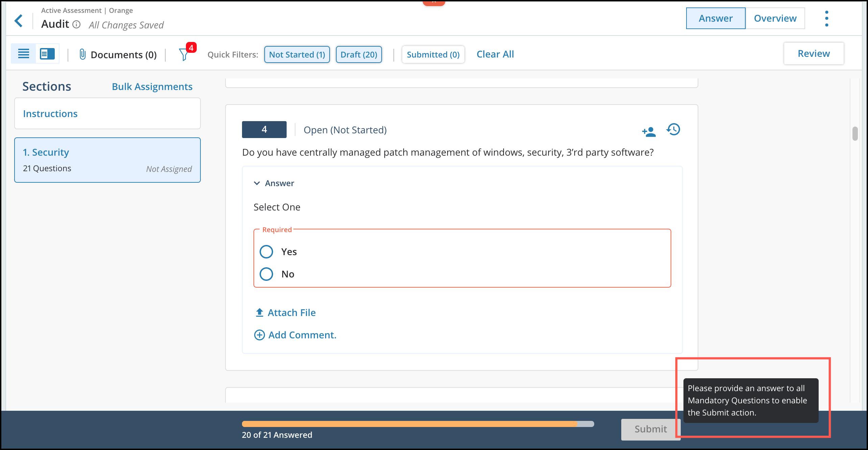Viewport: 868px width, 450px height.
Task: Click the Add Comment link
Action: [302, 335]
